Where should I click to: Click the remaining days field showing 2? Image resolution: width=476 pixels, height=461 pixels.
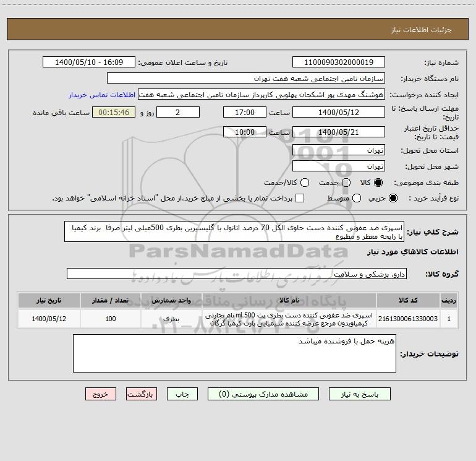(178, 113)
